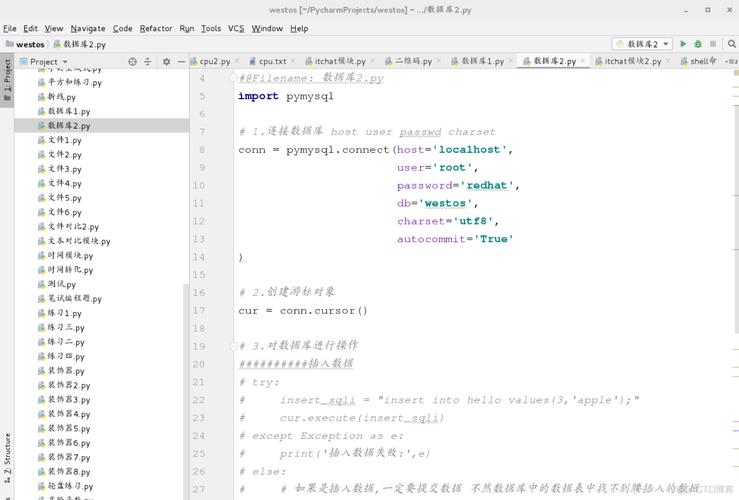This screenshot has height=500, width=739.
Task: Open the Window menu
Action: click(267, 28)
